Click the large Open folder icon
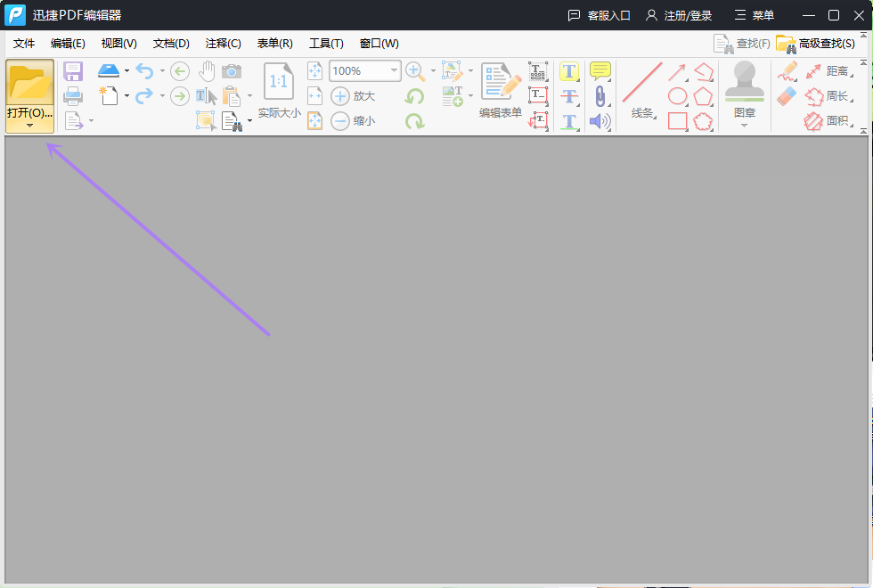Image resolution: width=873 pixels, height=588 pixels. [29, 82]
